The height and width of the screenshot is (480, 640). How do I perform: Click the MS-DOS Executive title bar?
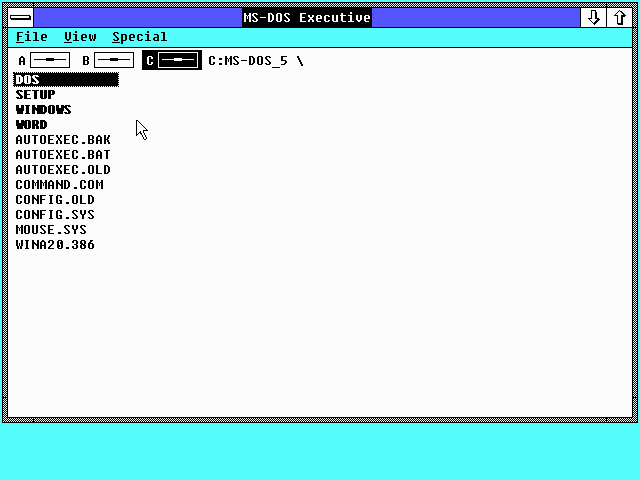tap(307, 18)
